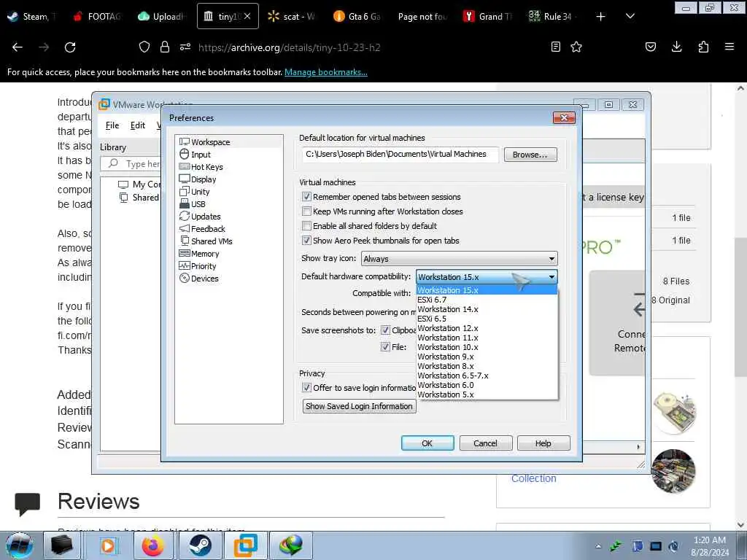Click VMware library search field
This screenshot has height=560, width=747.
click(131, 164)
